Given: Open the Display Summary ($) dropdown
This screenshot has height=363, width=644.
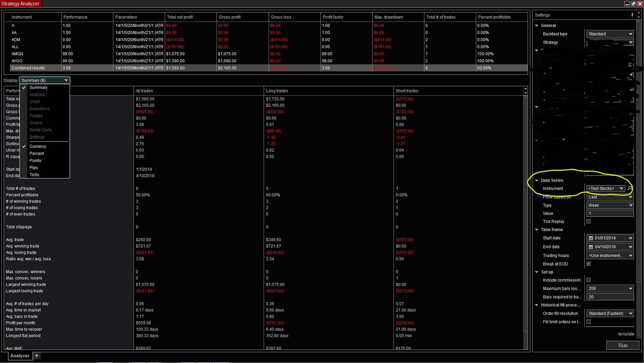Looking at the screenshot, I should pos(45,80).
